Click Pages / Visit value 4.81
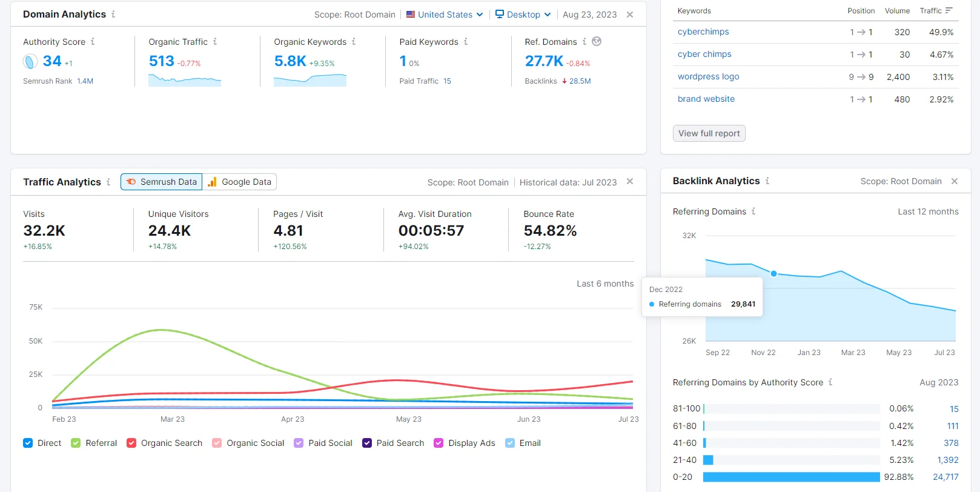This screenshot has width=980, height=492. pos(288,231)
